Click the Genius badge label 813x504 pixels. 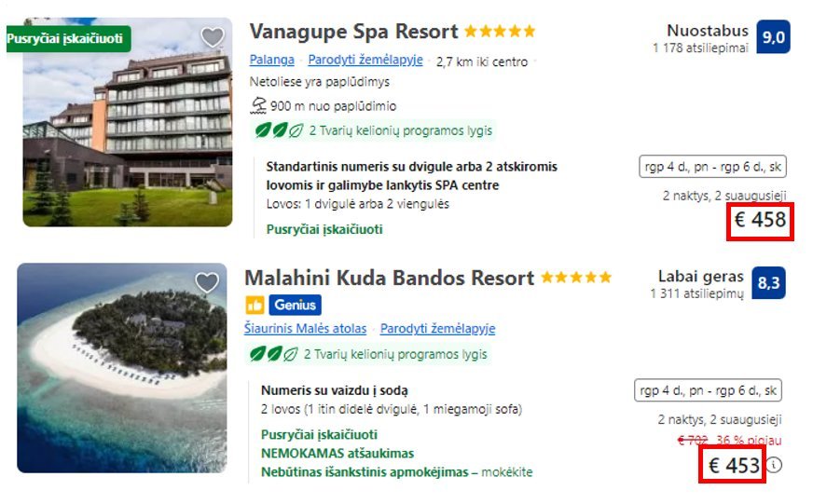click(x=295, y=305)
